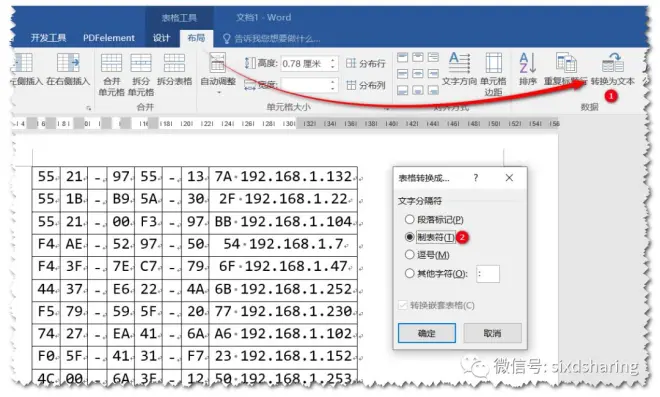Toggle the 转换嵌套表格(C) checkbox

403,305
